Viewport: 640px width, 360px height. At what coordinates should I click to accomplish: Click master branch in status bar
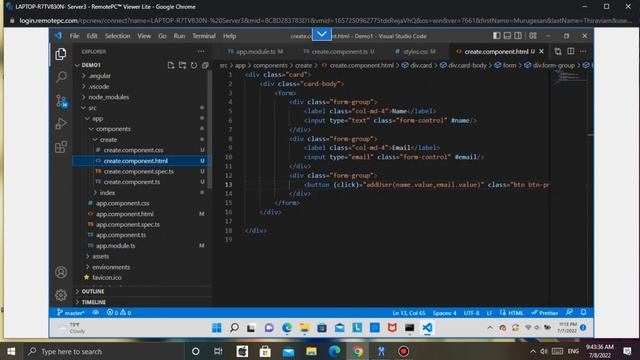(x=71, y=313)
